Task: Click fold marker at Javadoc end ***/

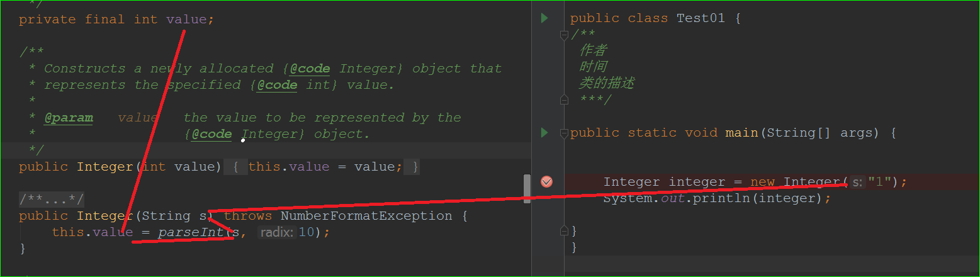Action: 565,99
